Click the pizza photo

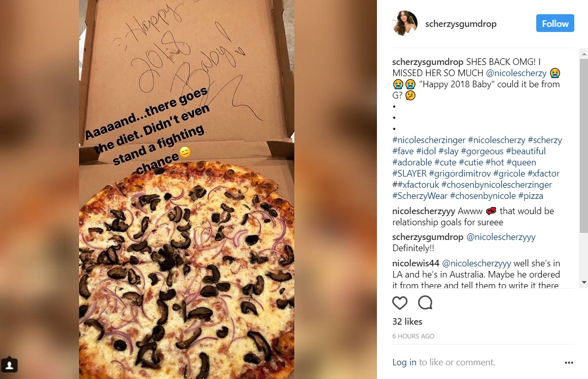point(186,189)
